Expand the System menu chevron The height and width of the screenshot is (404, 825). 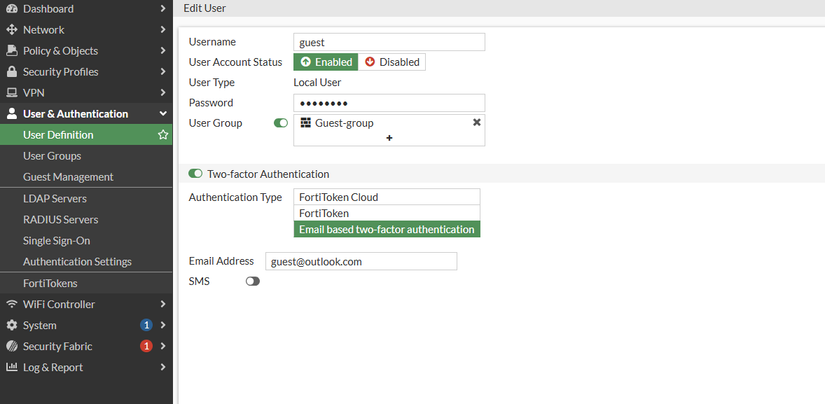point(163,325)
